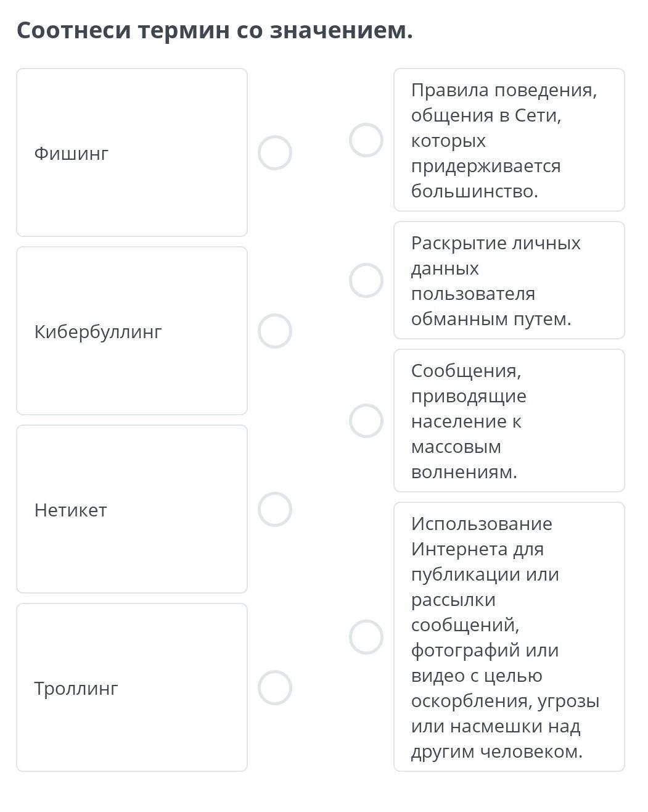Select circle beside 'Раскрытие личных данных' definition
This screenshot has height=812, width=648.
click(366, 280)
